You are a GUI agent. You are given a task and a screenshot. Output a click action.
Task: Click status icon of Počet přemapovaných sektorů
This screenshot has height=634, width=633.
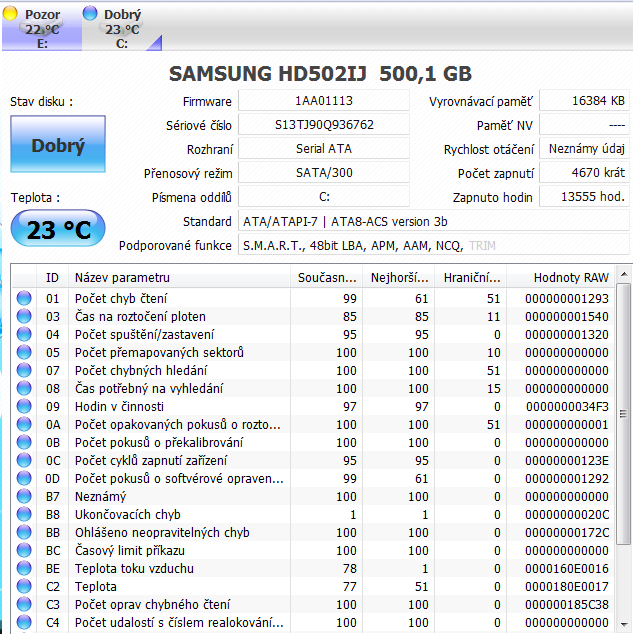click(x=24, y=352)
